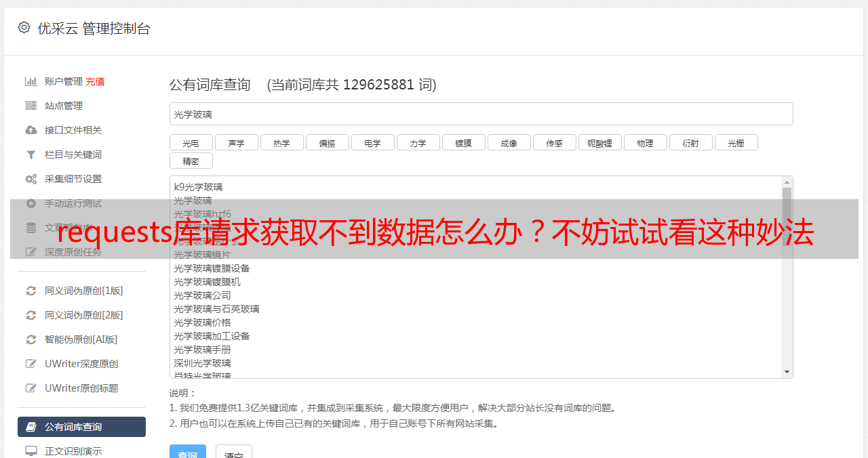Image resolution: width=868 pixels, height=458 pixels.
Task: Select the 镀膜 tag button
Action: coord(463,142)
